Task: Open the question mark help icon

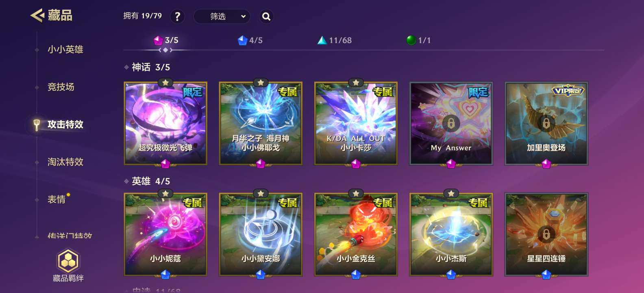Action: 177,16
